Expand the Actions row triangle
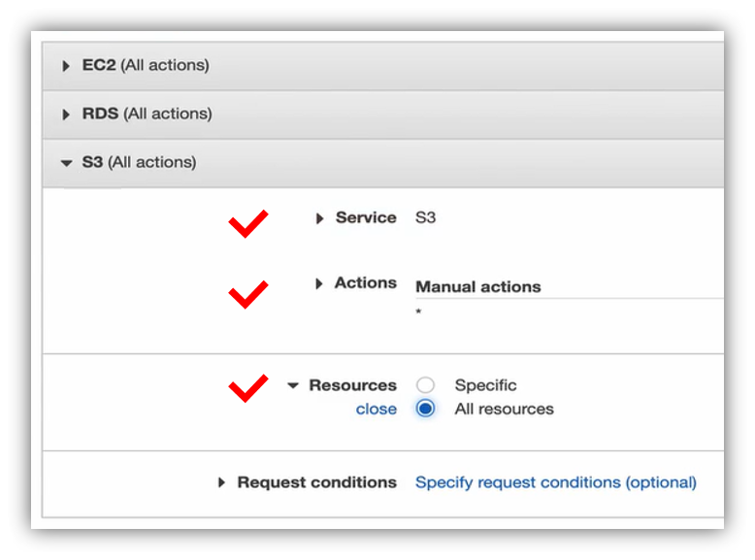Viewport: 755px width, 560px height. point(319,284)
